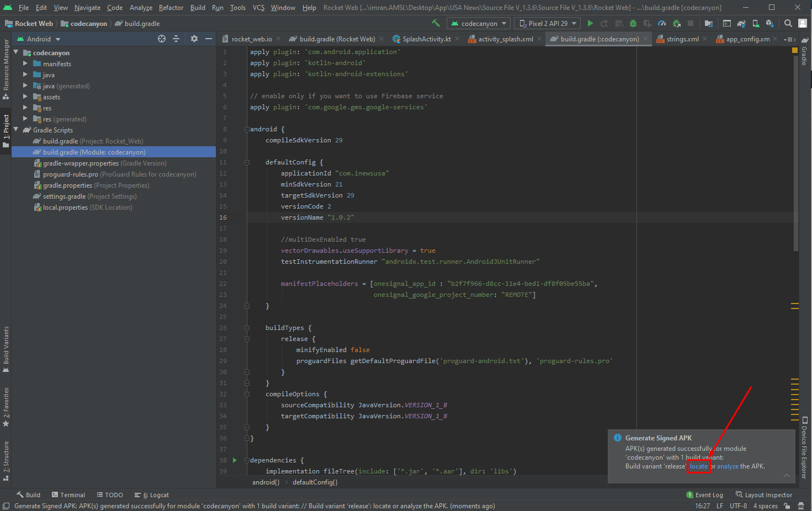Click Apply Changes and Restart Activity icon

coord(604,23)
